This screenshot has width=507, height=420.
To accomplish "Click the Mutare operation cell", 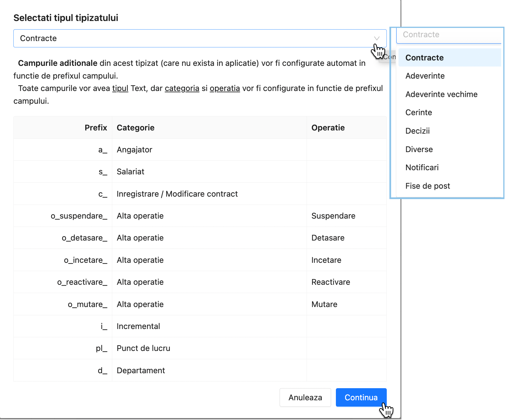I will point(347,304).
